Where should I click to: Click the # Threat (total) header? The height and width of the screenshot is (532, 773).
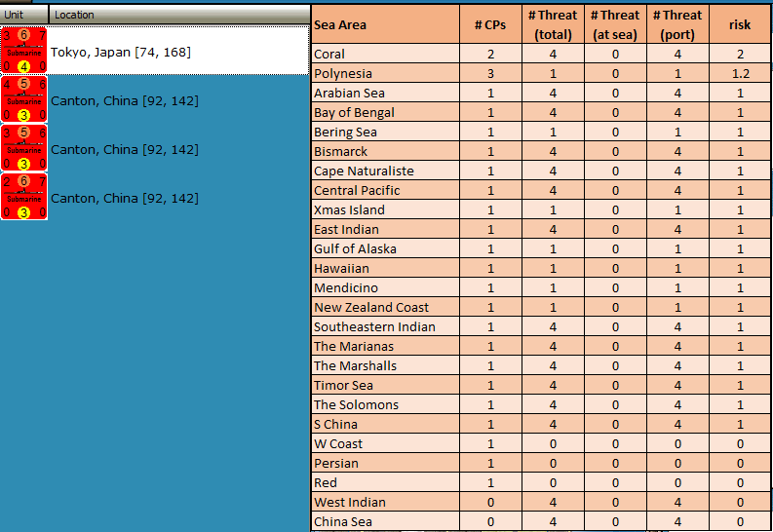click(x=553, y=24)
